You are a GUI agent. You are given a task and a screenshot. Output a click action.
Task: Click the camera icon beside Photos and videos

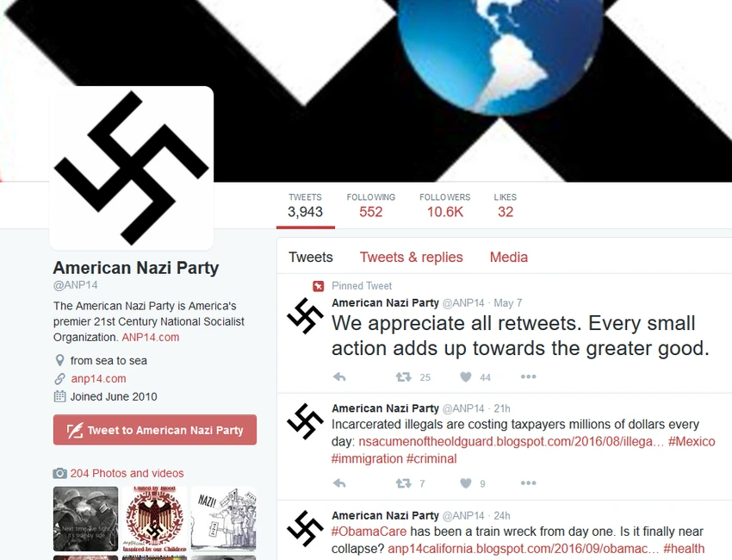click(59, 473)
